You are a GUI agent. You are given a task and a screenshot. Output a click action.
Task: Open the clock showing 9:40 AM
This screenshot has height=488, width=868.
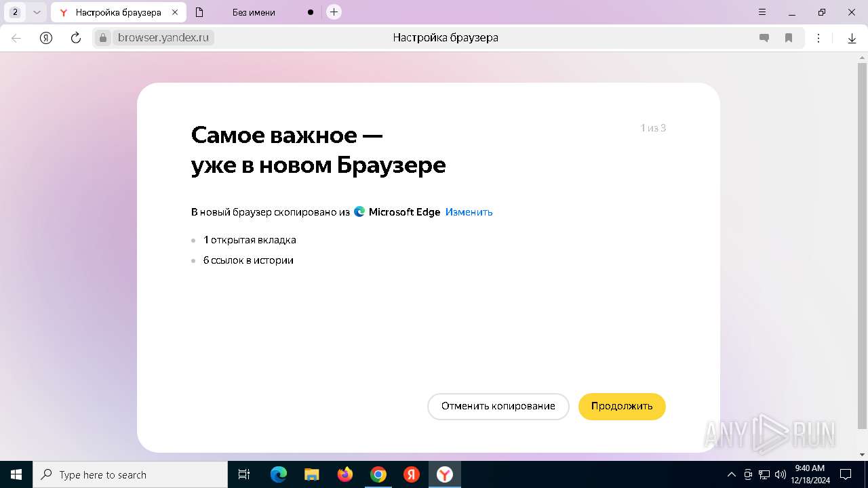[809, 474]
